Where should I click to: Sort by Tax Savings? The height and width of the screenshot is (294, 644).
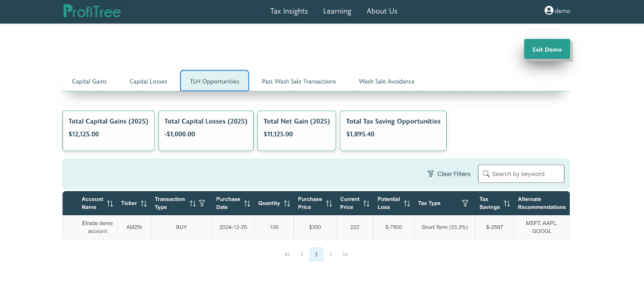tap(507, 203)
